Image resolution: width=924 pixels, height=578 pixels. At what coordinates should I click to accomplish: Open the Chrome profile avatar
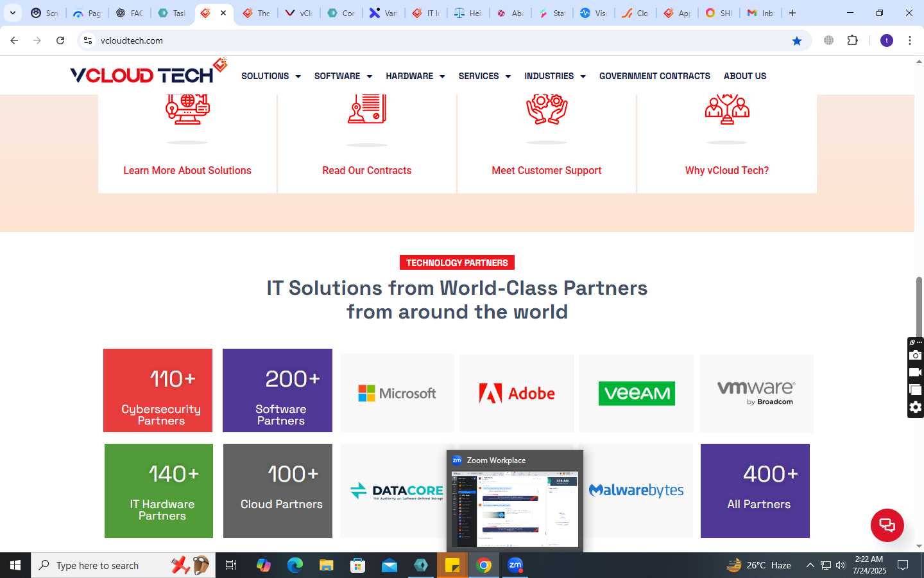tap(887, 40)
